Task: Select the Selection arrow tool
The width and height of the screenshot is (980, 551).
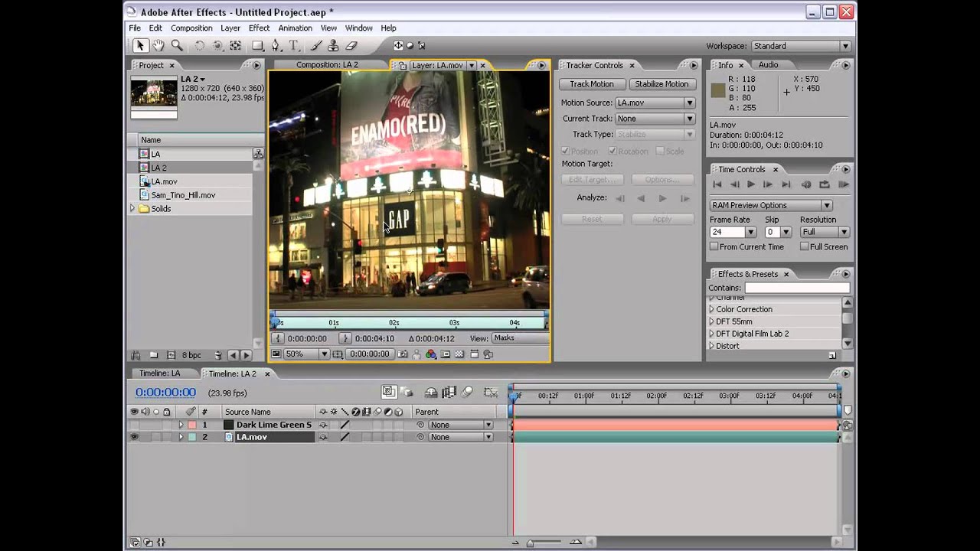Action: 140,46
